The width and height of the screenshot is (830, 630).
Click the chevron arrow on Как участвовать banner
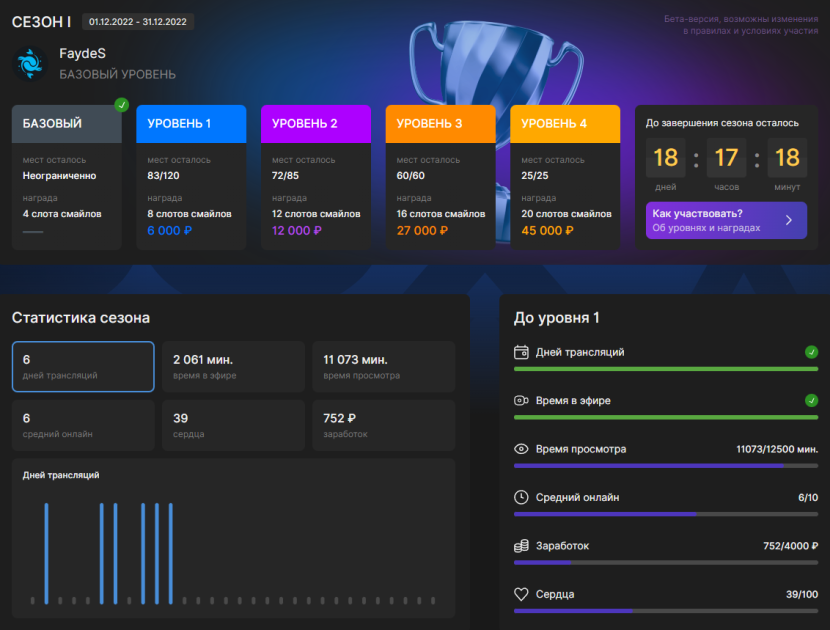789,220
